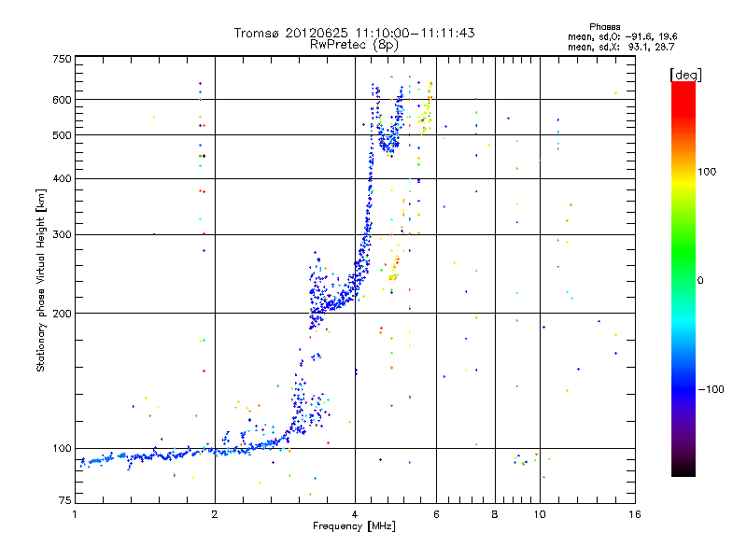Click the "Frequency [MHz]" axis label
The width and height of the screenshot is (747, 560).
point(354,526)
